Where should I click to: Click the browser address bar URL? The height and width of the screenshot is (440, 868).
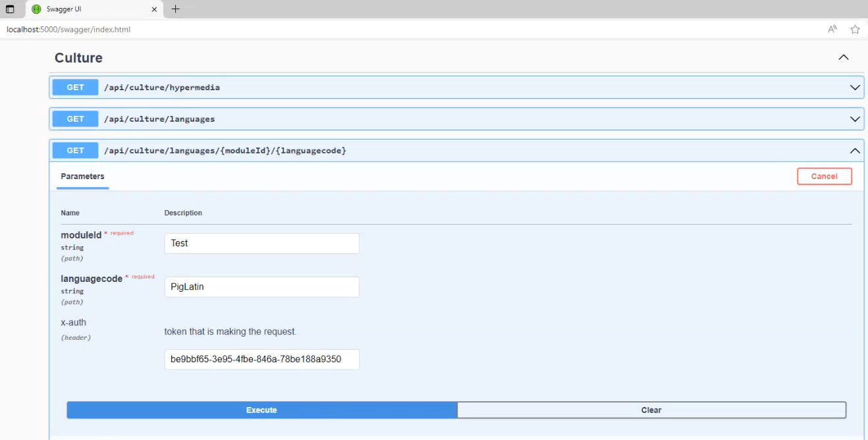pos(68,30)
